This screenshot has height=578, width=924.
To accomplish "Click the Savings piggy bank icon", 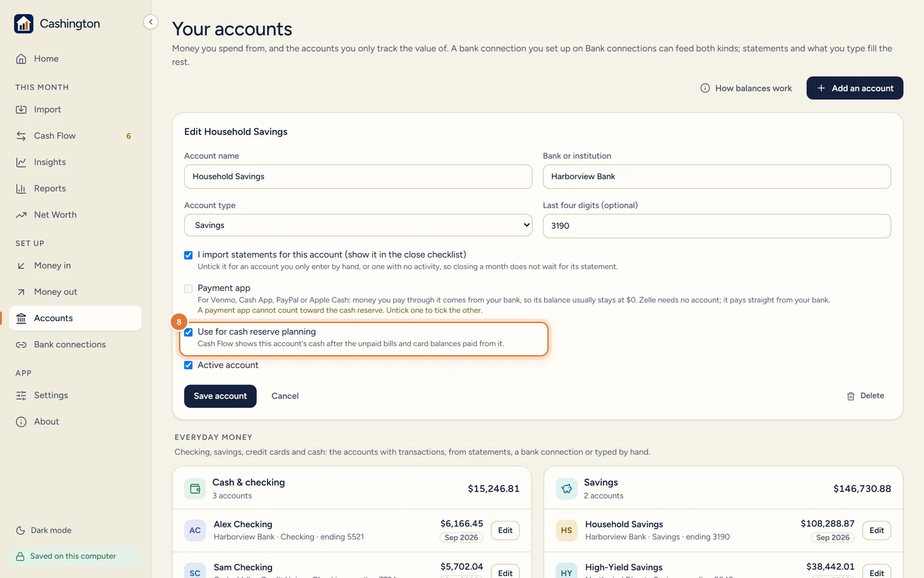I will click(x=567, y=489).
